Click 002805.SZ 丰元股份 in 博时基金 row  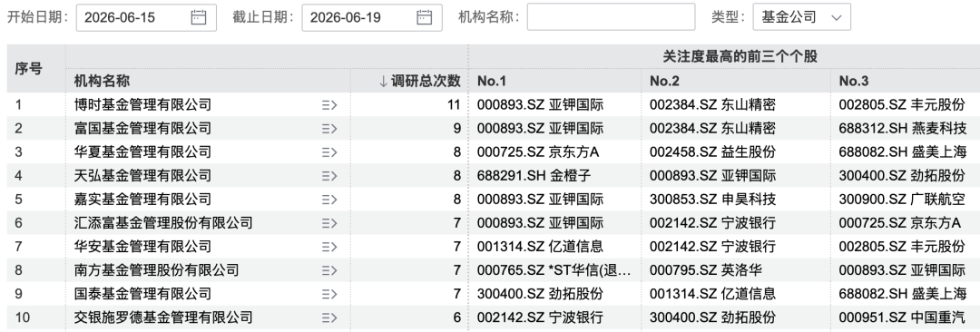[902, 105]
